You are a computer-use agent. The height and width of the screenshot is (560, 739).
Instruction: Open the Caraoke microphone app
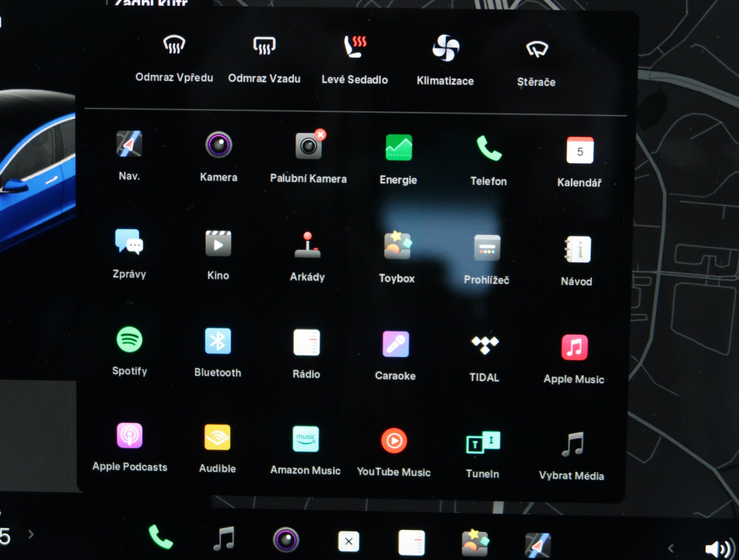396,344
